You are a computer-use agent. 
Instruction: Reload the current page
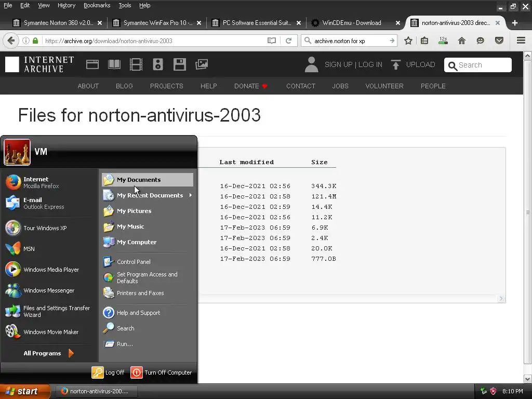(x=289, y=41)
